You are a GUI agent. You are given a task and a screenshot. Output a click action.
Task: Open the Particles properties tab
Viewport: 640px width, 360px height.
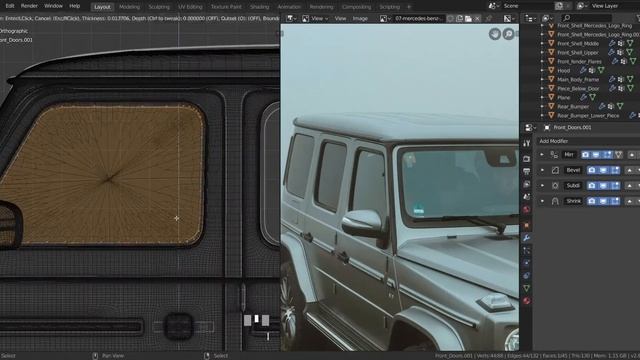point(527,250)
